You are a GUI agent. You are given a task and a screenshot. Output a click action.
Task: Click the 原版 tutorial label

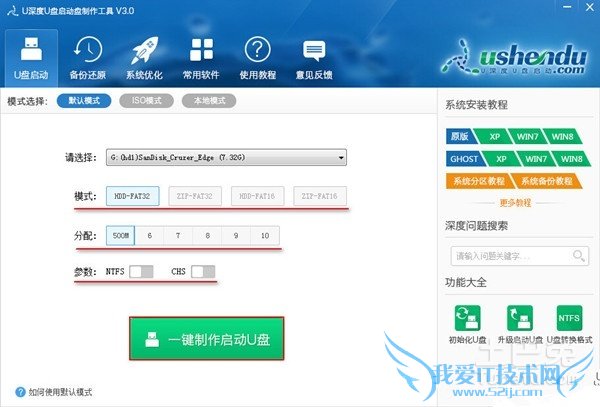461,137
